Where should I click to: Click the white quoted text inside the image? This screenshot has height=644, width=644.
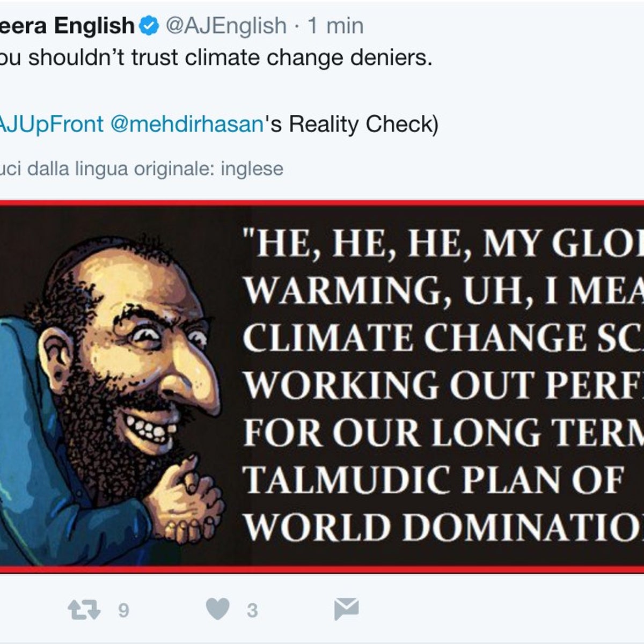[x=440, y=384]
